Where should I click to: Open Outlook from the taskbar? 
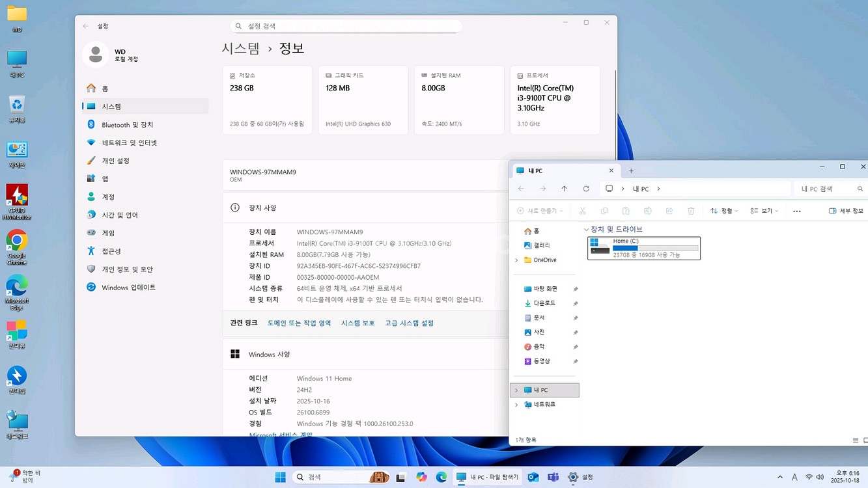click(x=533, y=477)
